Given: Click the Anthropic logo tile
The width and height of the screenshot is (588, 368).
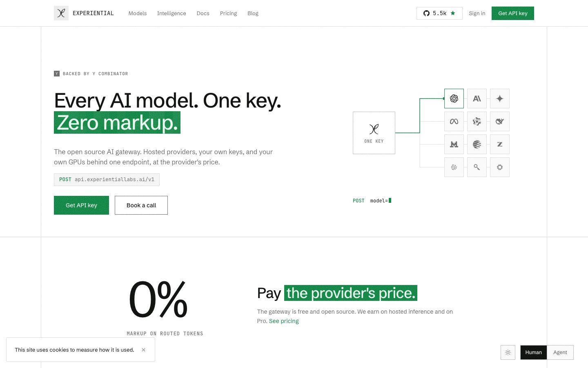Looking at the screenshot, I should tap(477, 99).
